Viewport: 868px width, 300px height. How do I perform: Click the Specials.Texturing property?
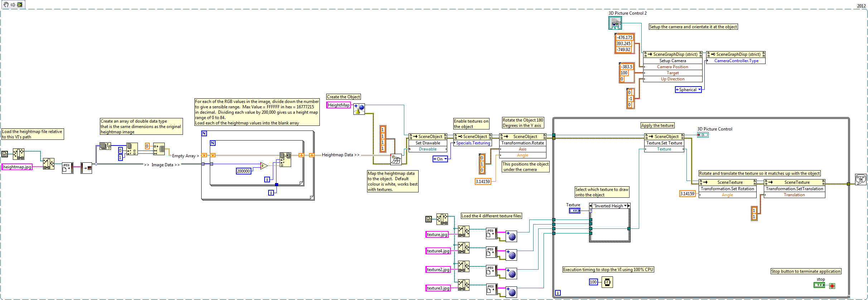[473, 143]
